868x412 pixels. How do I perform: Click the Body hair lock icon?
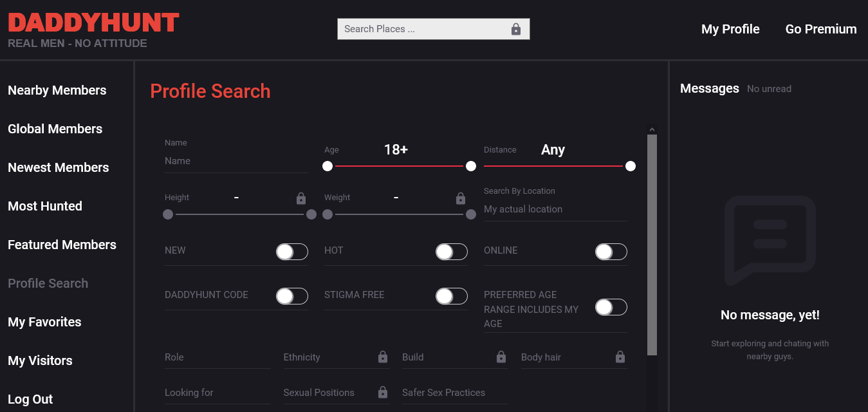[x=620, y=357]
